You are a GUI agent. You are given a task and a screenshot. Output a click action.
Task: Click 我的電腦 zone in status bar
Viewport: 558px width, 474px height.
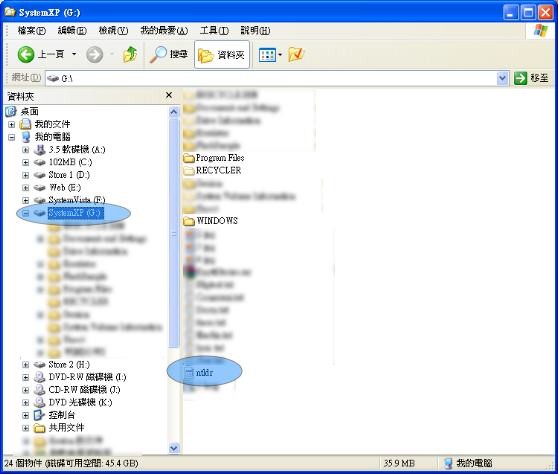point(468,463)
